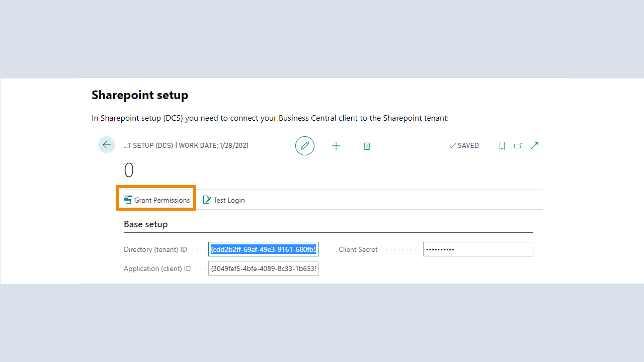This screenshot has width=644, height=362.
Task: Click the record number 0 title
Action: (x=129, y=170)
